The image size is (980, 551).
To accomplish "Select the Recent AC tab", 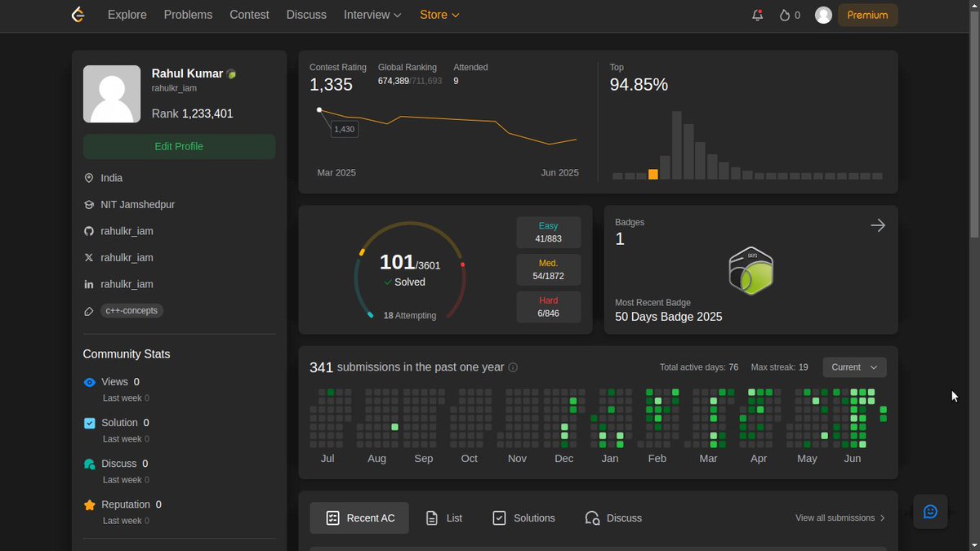I will pyautogui.click(x=359, y=518).
